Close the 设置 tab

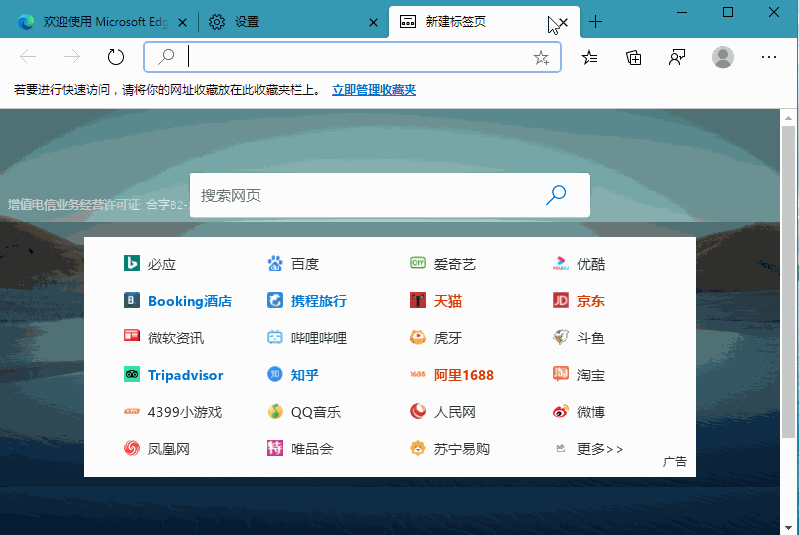point(374,22)
